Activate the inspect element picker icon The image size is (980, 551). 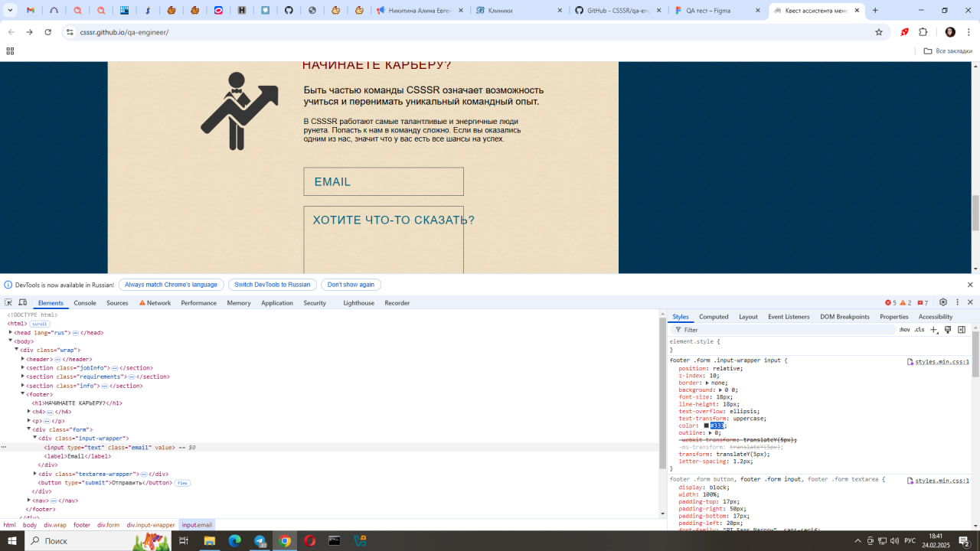tap(8, 303)
